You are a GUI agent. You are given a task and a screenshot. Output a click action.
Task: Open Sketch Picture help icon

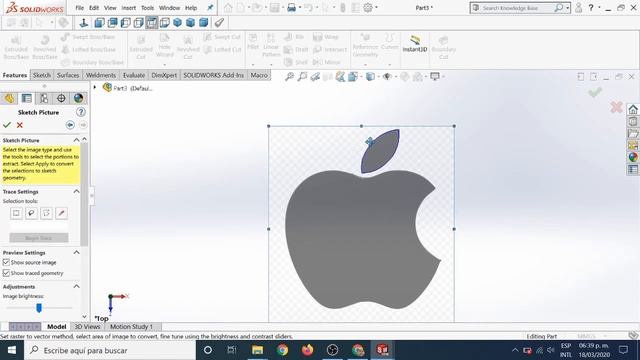point(81,112)
